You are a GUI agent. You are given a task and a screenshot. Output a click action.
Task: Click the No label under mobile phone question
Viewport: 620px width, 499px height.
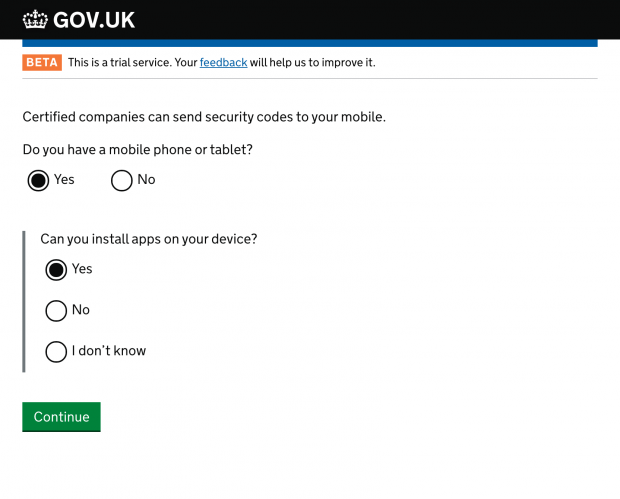(x=146, y=180)
